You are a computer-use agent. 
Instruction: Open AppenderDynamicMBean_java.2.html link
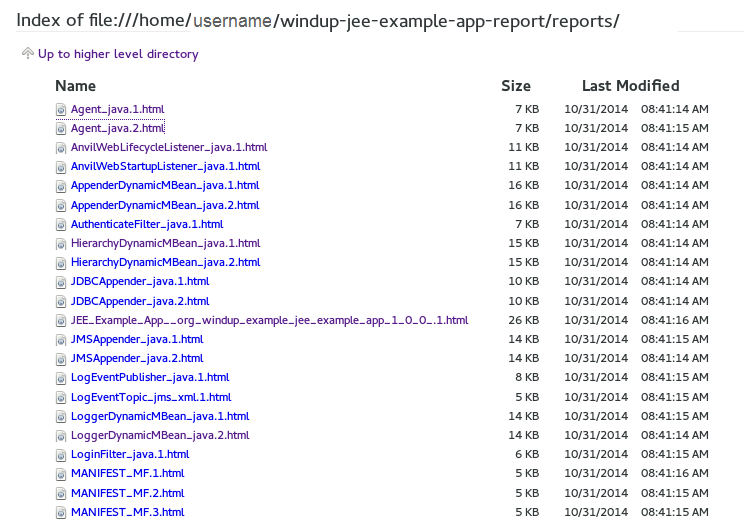[164, 205]
